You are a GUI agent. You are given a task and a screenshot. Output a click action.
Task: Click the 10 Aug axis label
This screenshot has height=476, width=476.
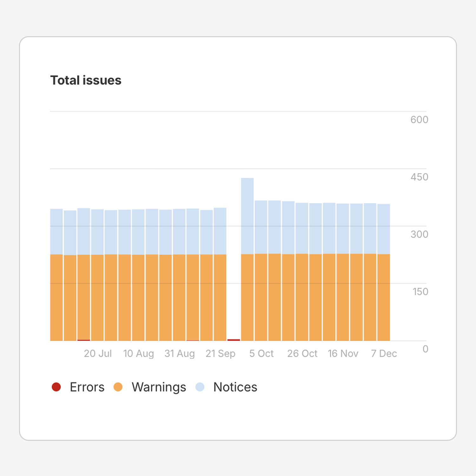click(x=139, y=353)
